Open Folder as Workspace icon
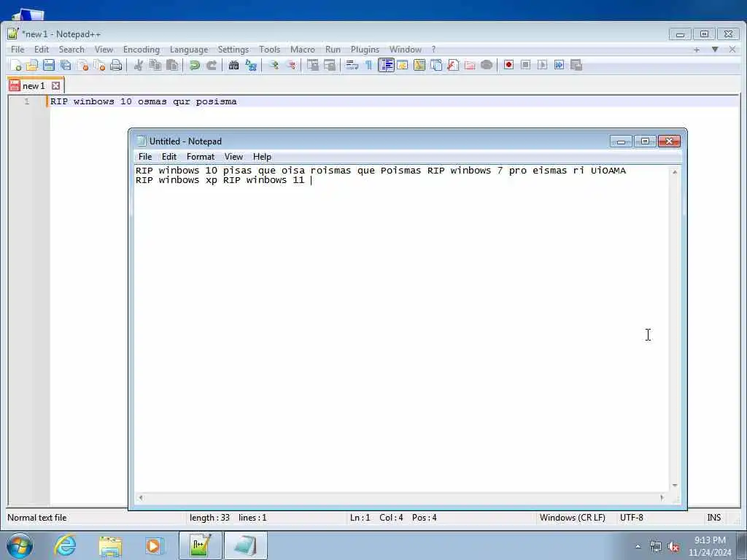 pos(470,65)
